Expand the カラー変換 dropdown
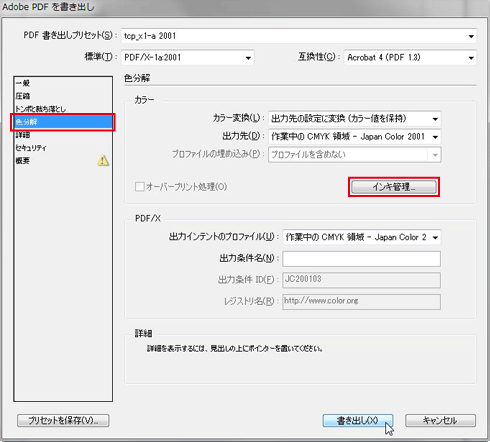Viewport: 490px width, 442px height. (355, 119)
